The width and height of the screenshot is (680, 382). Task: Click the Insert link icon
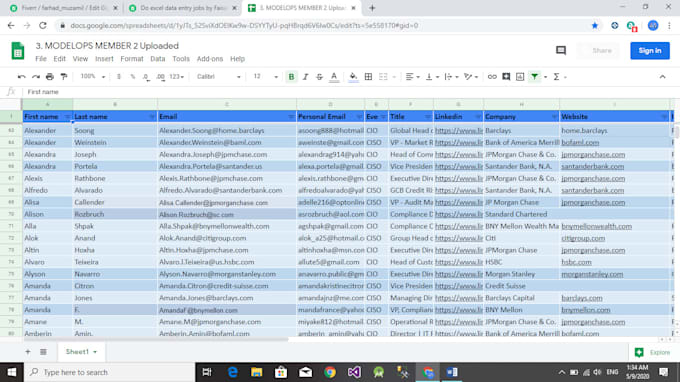492,77
